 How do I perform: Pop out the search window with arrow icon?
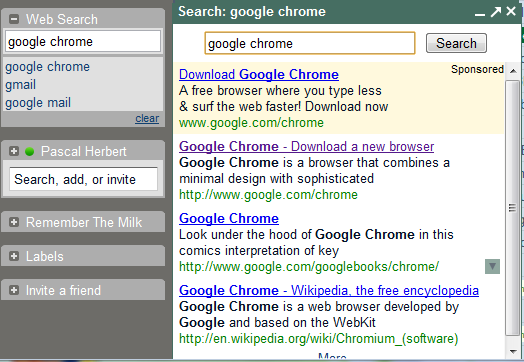(496, 12)
